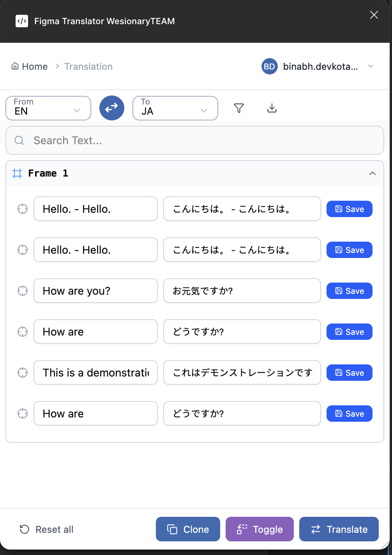
Task: Save the お元気ですか? translation
Action: [x=350, y=291]
